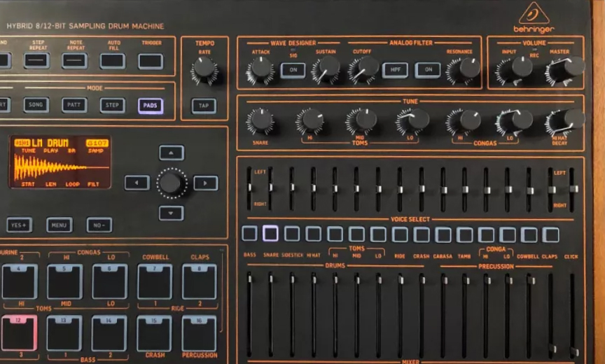Viewport: 605px width, 364px height.
Task: Toggle the Wave Designer ON button
Action: click(293, 70)
